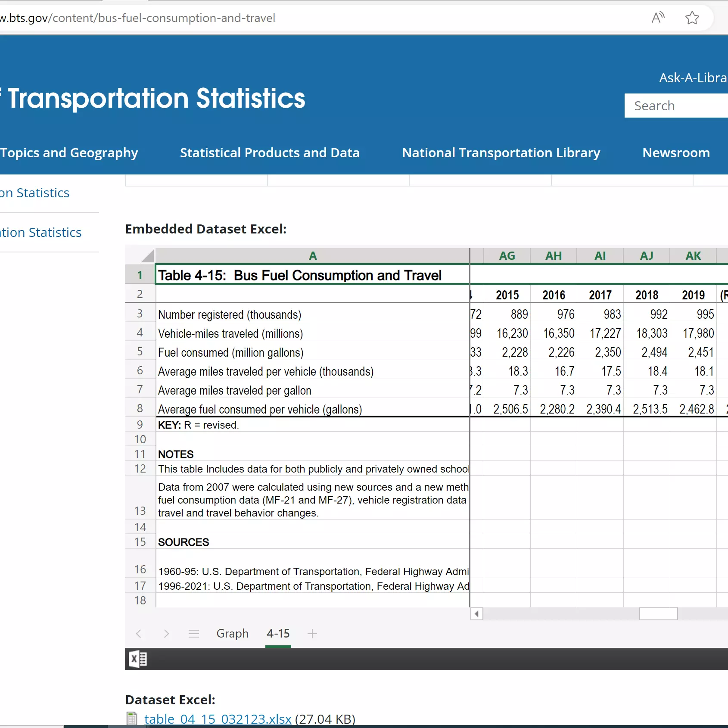Open the Newsroom section
Viewport: 728px width, 728px height.
coord(675,152)
